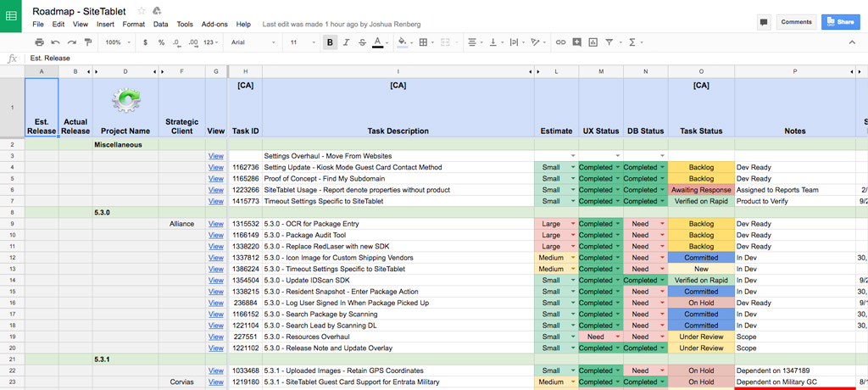
Task: Select the 'Dependent on Military GC' note cell
Action: [794, 382]
